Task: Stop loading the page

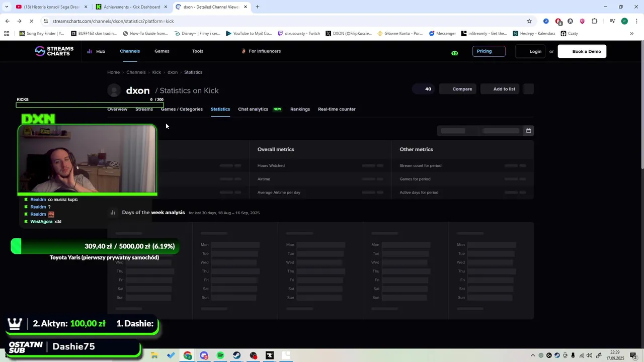Action: 31,21
